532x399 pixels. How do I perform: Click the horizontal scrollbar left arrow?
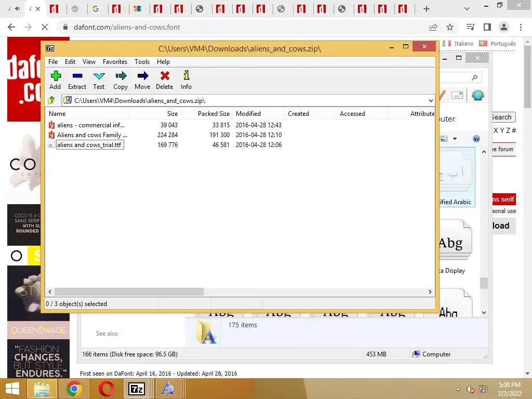coord(50,292)
